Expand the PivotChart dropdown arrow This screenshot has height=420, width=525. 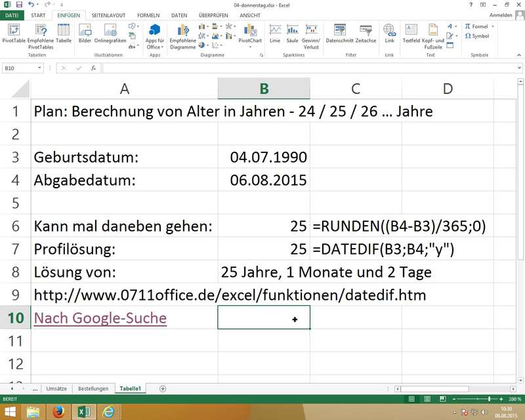tap(249, 47)
